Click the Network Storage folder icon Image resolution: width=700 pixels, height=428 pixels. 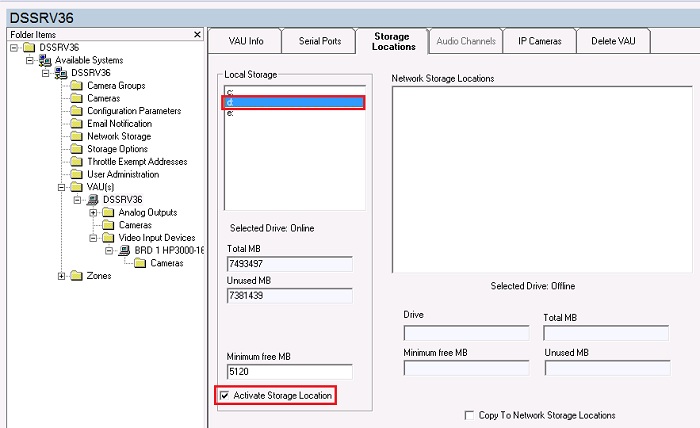click(x=77, y=136)
